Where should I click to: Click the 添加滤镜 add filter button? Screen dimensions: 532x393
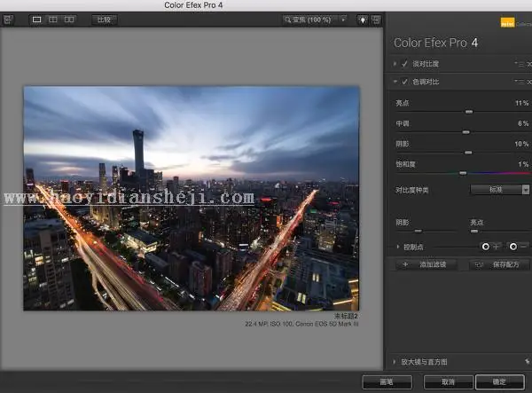(426, 264)
